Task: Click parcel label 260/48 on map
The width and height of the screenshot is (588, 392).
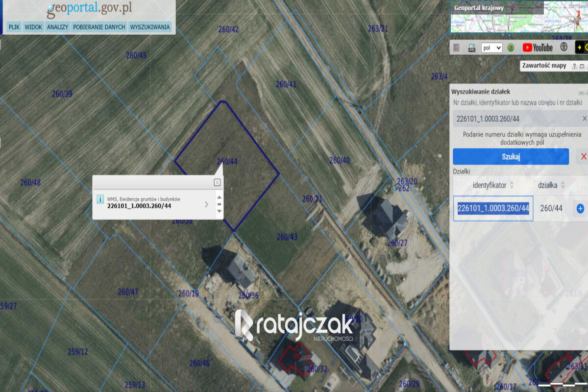Action: 30,183
